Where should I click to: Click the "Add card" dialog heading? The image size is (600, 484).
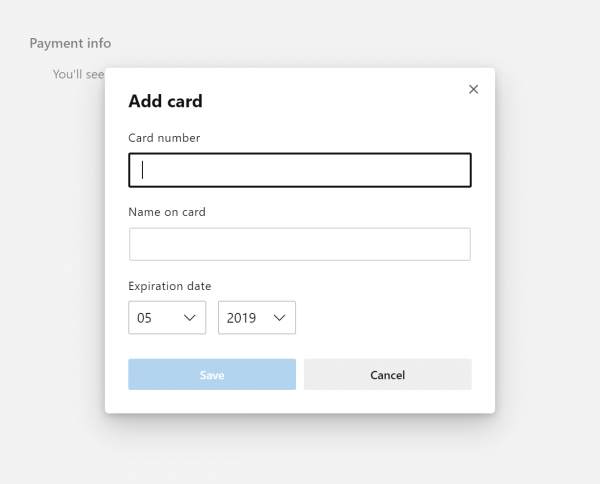pos(165,101)
